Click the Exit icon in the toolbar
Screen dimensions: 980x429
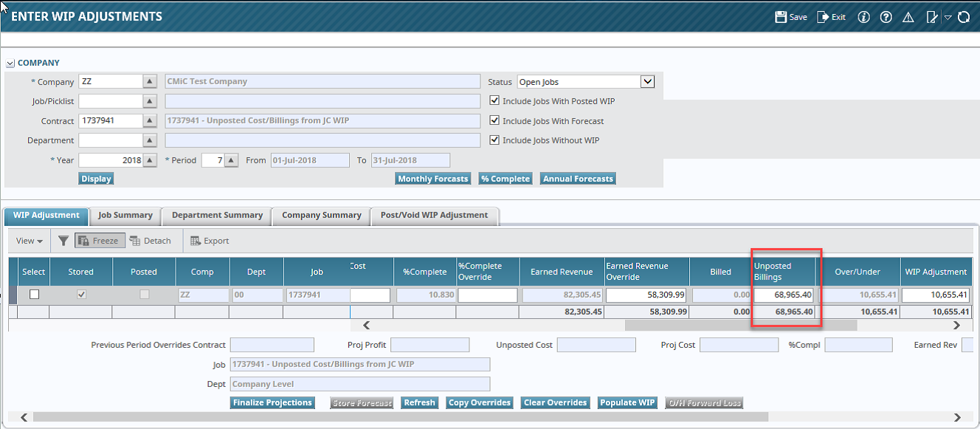coord(831,16)
